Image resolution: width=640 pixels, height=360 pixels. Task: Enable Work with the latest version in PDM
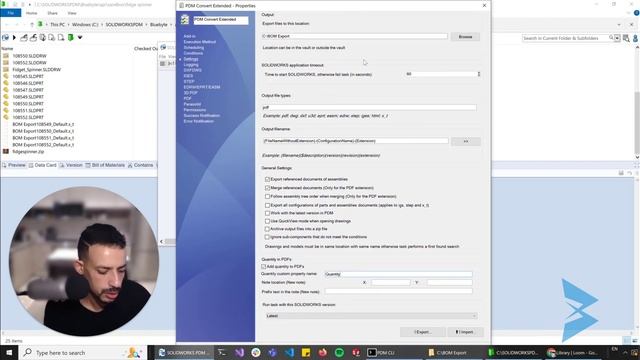(x=267, y=213)
